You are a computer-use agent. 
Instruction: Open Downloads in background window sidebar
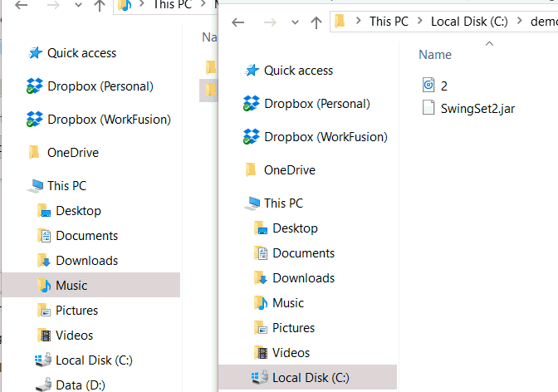pyautogui.click(x=86, y=260)
